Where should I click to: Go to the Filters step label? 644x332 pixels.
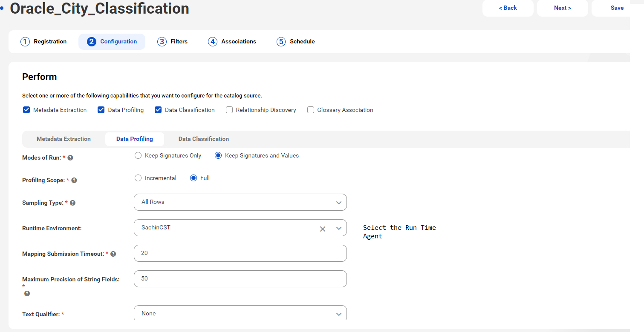point(179,42)
